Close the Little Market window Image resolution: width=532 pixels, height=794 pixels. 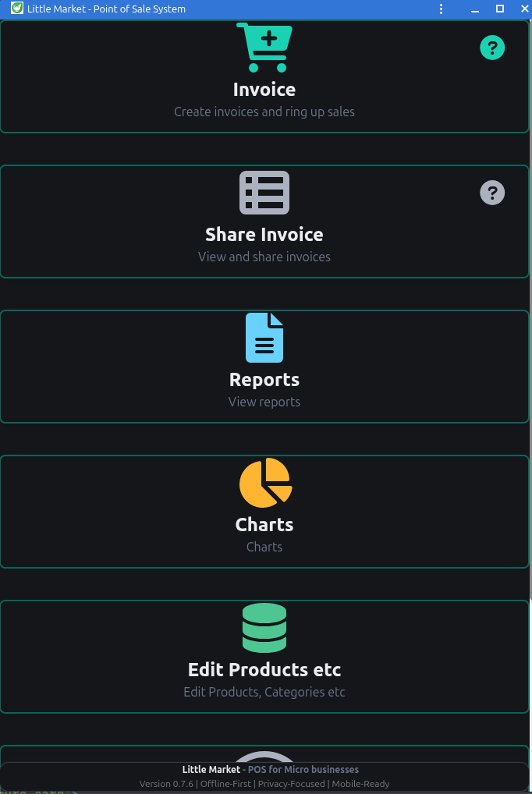click(x=524, y=9)
